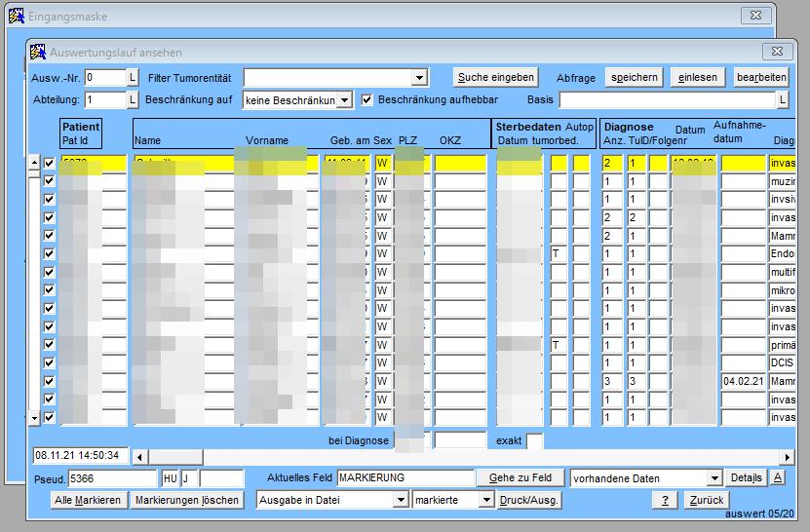Click the einlesen button
The image size is (810, 532).
(697, 78)
